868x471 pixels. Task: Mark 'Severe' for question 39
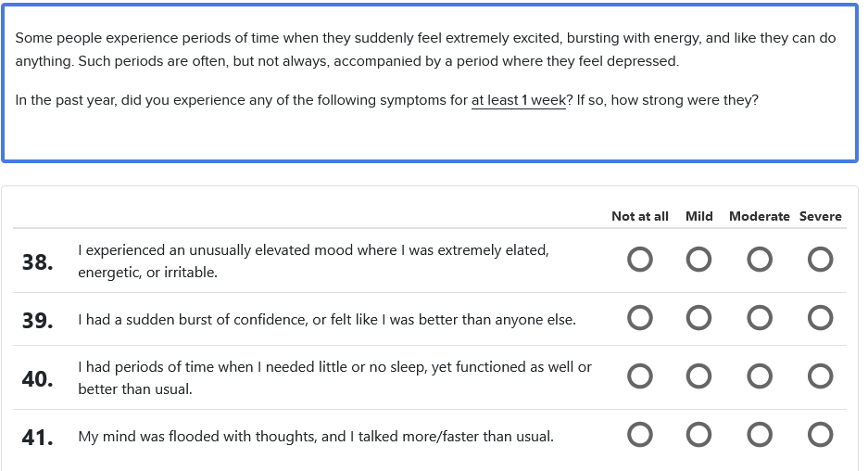click(x=821, y=319)
